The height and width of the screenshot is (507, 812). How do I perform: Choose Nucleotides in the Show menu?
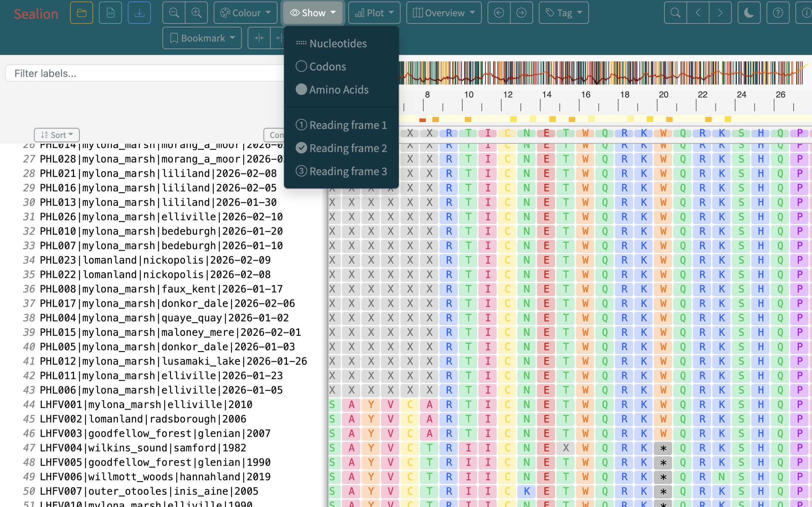click(338, 44)
